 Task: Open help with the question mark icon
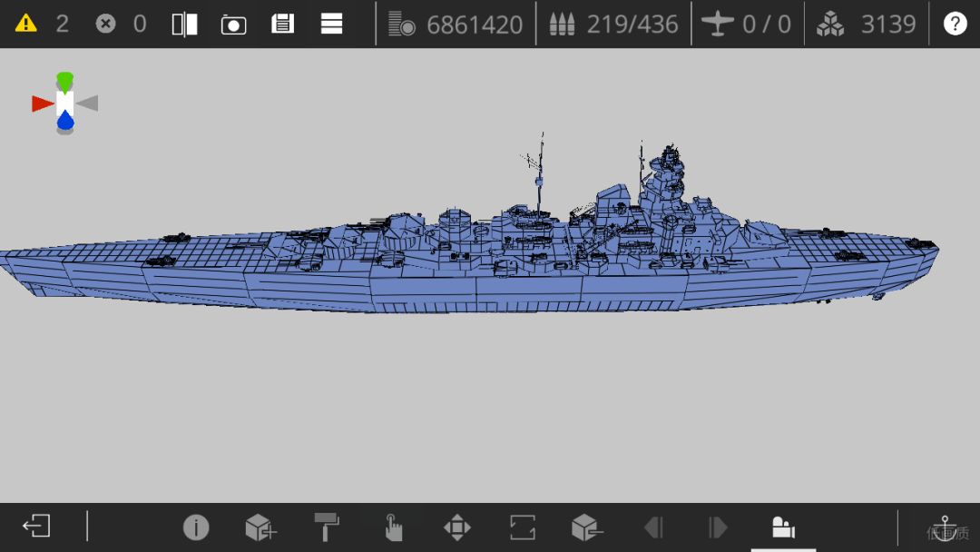(955, 24)
